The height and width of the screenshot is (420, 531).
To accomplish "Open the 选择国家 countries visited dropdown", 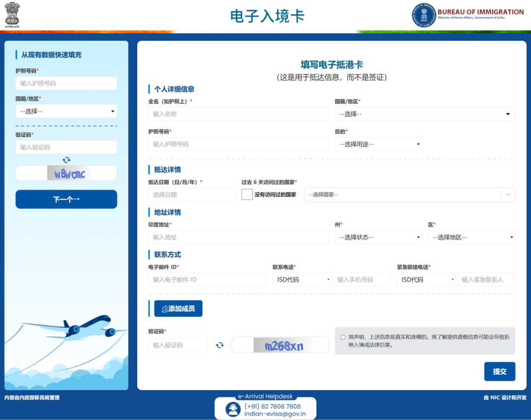I will (410, 195).
